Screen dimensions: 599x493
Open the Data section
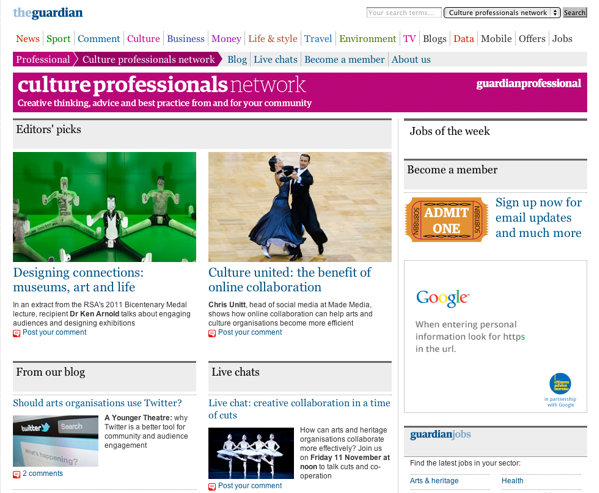point(464,39)
